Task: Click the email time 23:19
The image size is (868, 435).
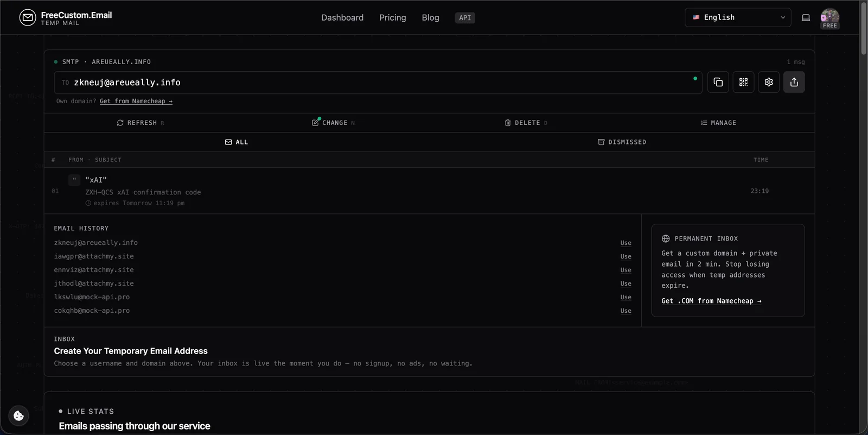Action: point(759,191)
